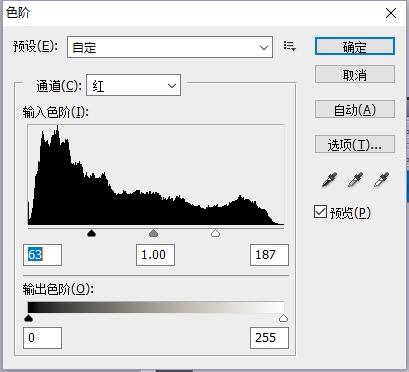
Task: Toggle the 预览(P) checkbox
Action: click(320, 212)
